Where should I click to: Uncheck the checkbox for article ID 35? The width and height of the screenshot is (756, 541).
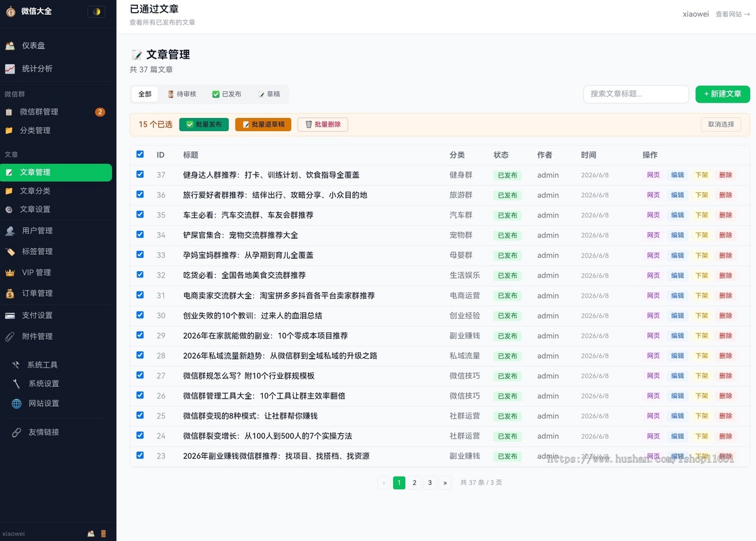[x=140, y=214]
